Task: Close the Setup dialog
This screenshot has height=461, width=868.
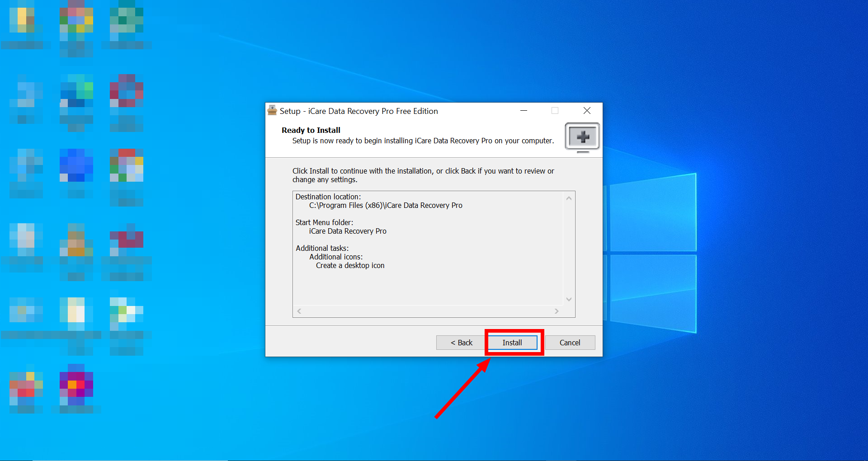Action: [586, 110]
